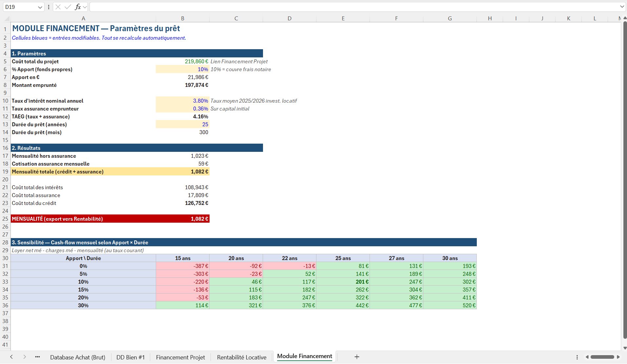
Task: Open the Financement Projet sheet tab
Action: pos(180,357)
